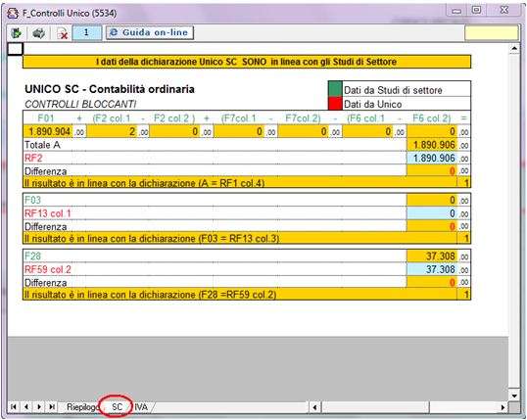Open the Guida on-line help button

pyautogui.click(x=150, y=32)
